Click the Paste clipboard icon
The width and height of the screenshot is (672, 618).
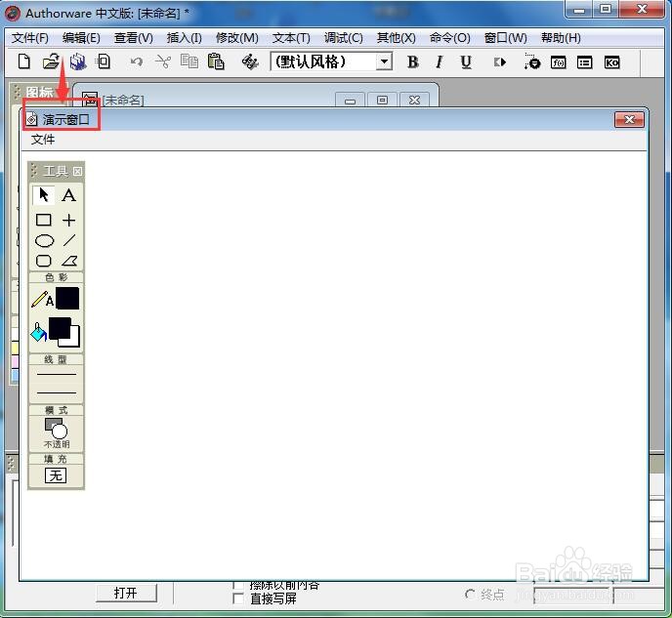tap(216, 62)
